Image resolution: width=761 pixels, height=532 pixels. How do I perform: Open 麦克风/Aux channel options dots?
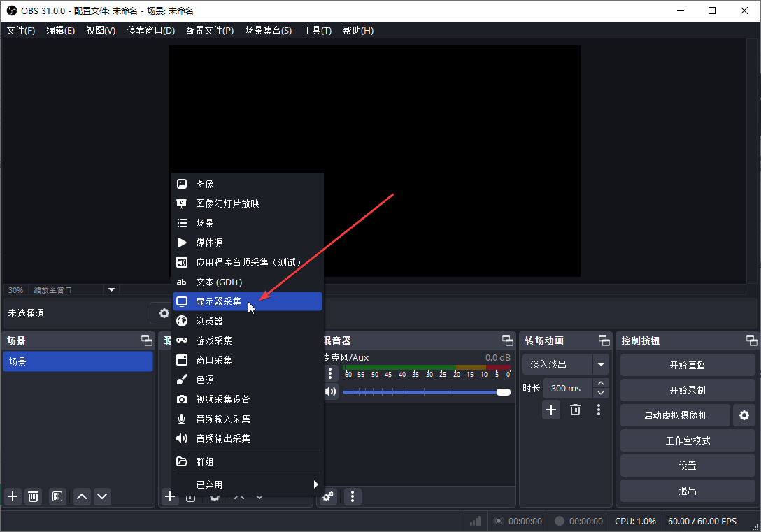[x=330, y=373]
